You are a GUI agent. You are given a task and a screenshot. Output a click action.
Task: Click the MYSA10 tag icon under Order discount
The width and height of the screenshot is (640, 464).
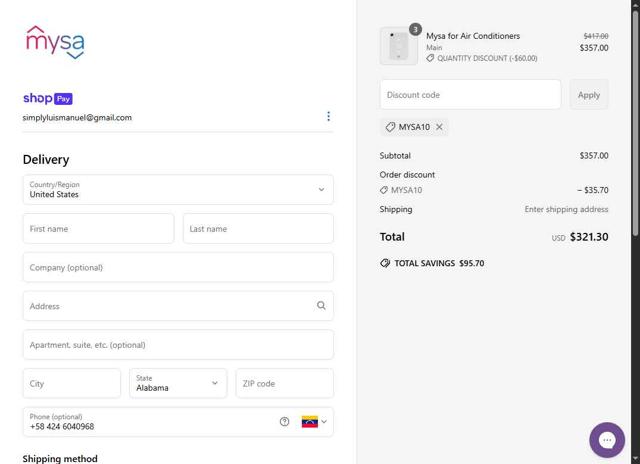click(384, 190)
